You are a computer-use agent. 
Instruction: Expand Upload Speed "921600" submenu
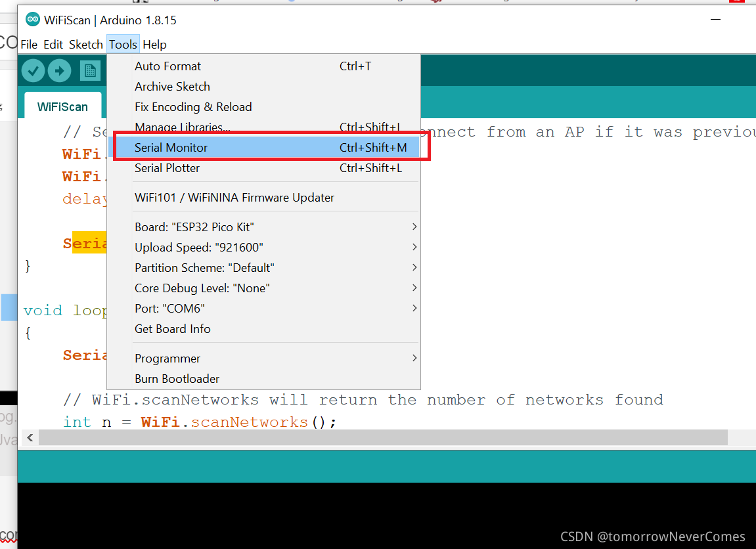264,248
